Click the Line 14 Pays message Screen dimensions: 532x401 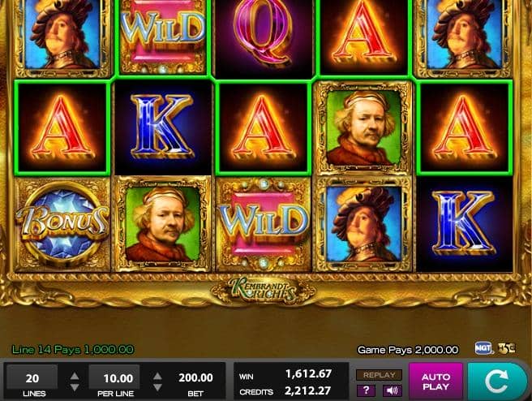click(x=73, y=349)
